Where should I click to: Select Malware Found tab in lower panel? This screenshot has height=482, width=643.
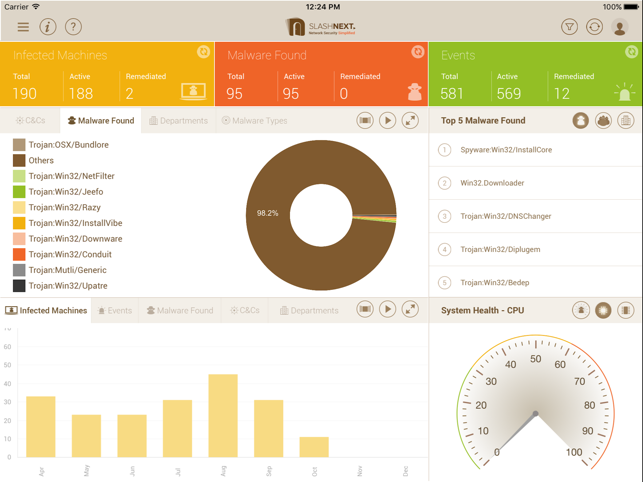click(x=180, y=311)
